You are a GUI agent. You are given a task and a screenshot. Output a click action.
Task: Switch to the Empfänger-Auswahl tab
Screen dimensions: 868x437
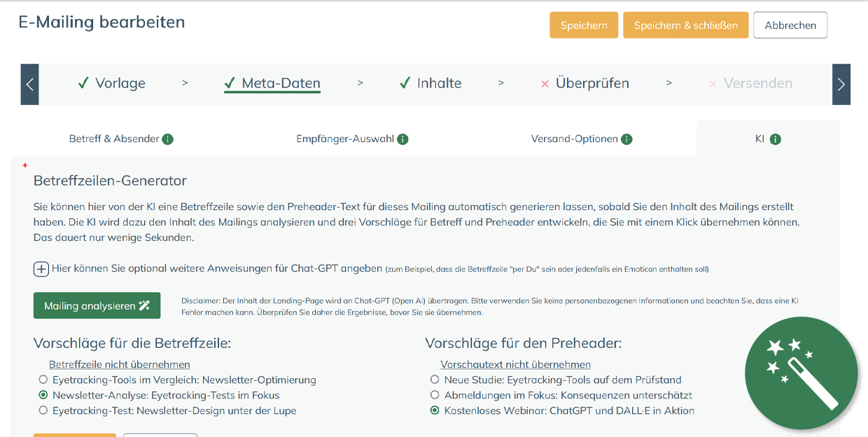point(345,139)
